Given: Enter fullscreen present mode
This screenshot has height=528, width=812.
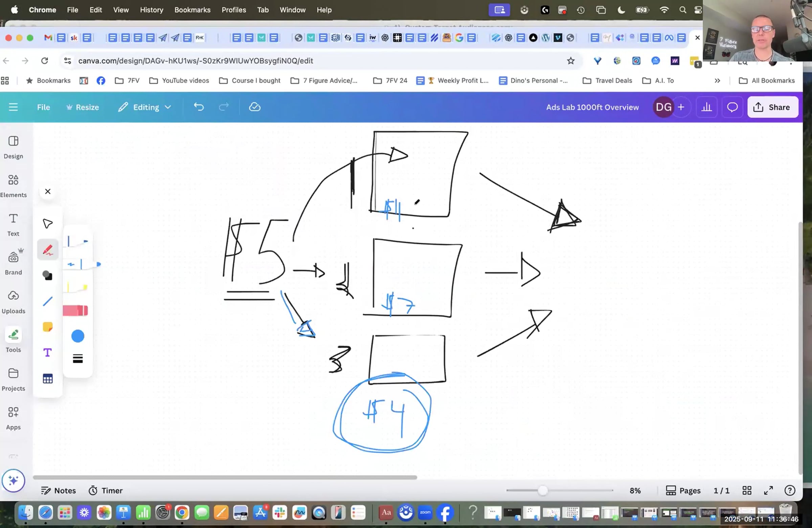Looking at the screenshot, I should click(768, 490).
